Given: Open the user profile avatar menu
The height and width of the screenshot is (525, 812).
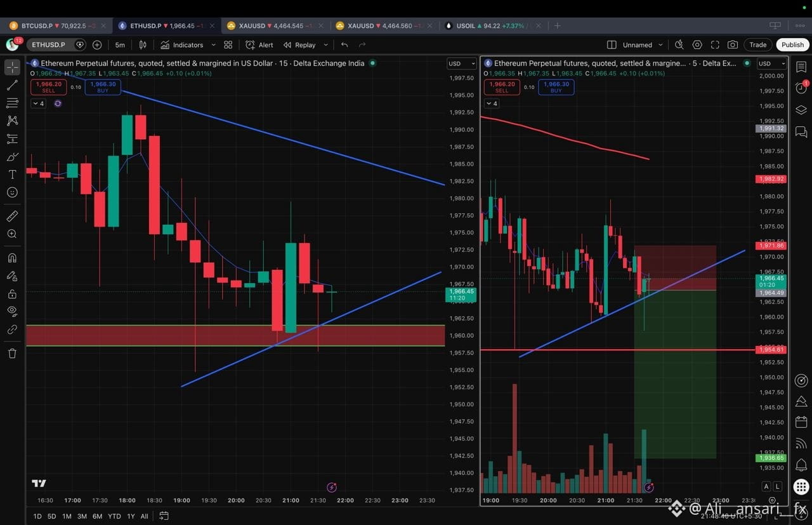Looking at the screenshot, I should [12, 44].
